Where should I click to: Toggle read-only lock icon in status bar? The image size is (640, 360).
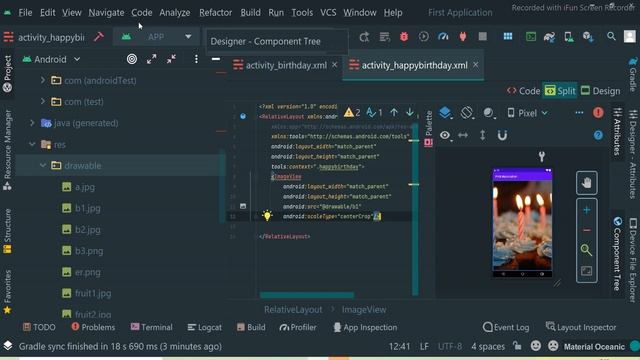[x=517, y=346]
